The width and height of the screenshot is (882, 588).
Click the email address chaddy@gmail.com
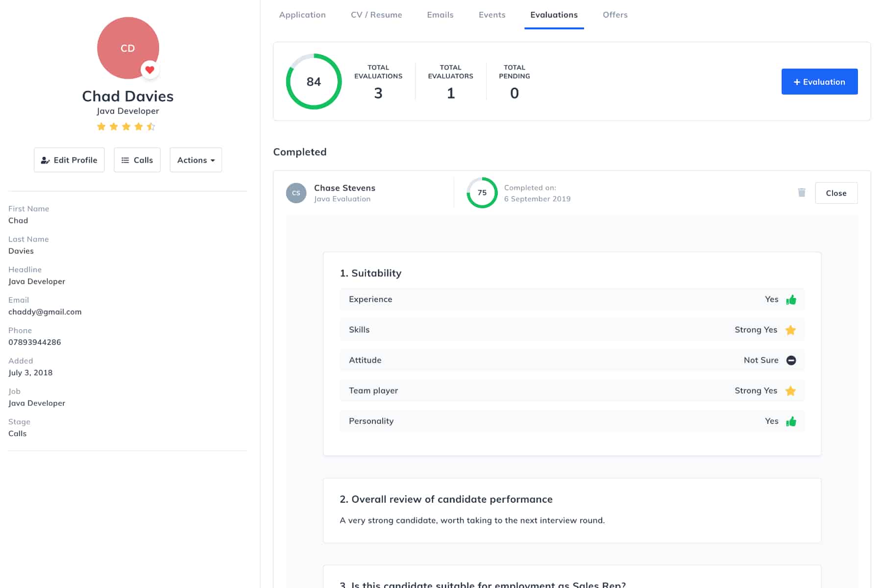(45, 312)
